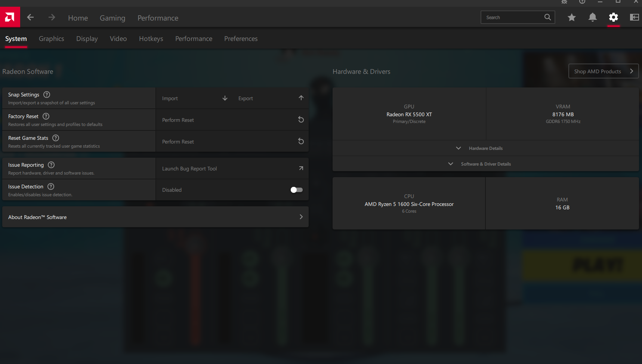642x364 pixels.
Task: Click the Issue Reporting label
Action: pyautogui.click(x=26, y=165)
